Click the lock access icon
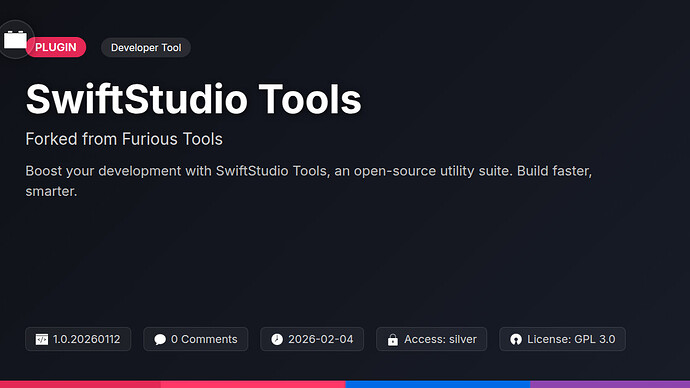690x388 pixels. click(x=393, y=340)
